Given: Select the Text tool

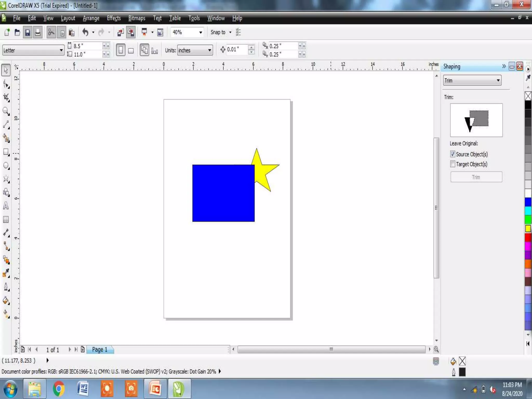Looking at the screenshot, I should click(6, 206).
